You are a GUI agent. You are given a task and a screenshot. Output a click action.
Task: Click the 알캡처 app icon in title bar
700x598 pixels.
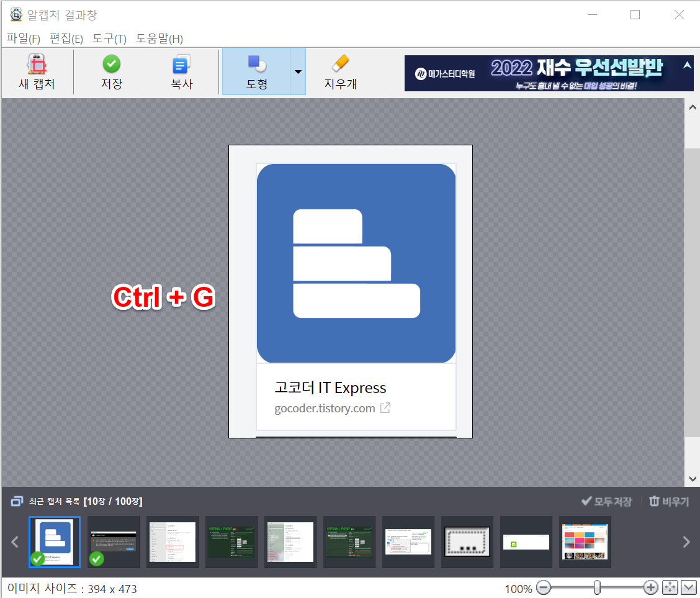coord(16,15)
